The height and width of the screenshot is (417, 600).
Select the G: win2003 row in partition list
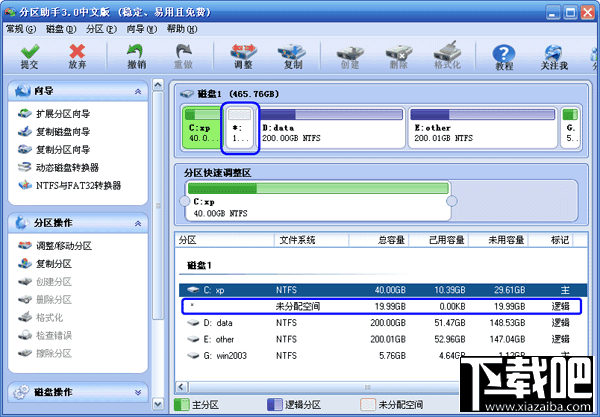click(383, 356)
